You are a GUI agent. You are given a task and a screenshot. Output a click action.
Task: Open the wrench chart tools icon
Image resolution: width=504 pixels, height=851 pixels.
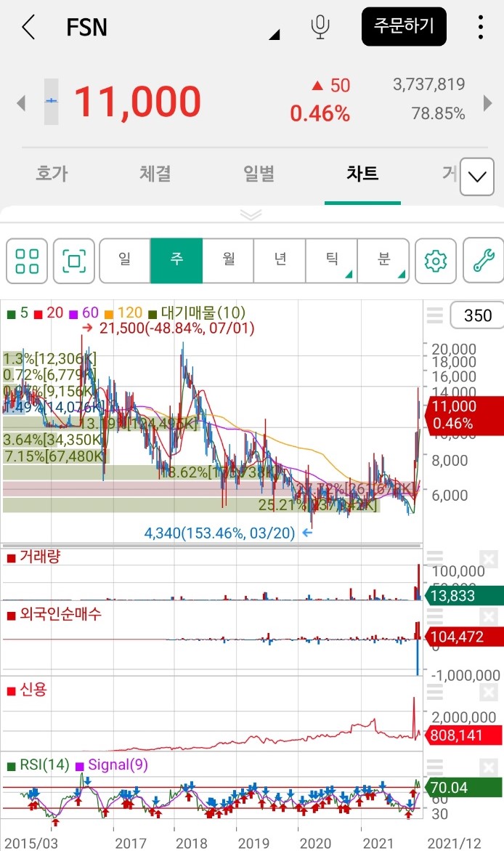(484, 261)
